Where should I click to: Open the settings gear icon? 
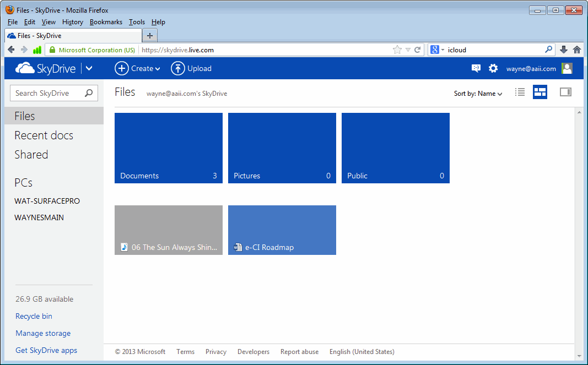pos(493,68)
